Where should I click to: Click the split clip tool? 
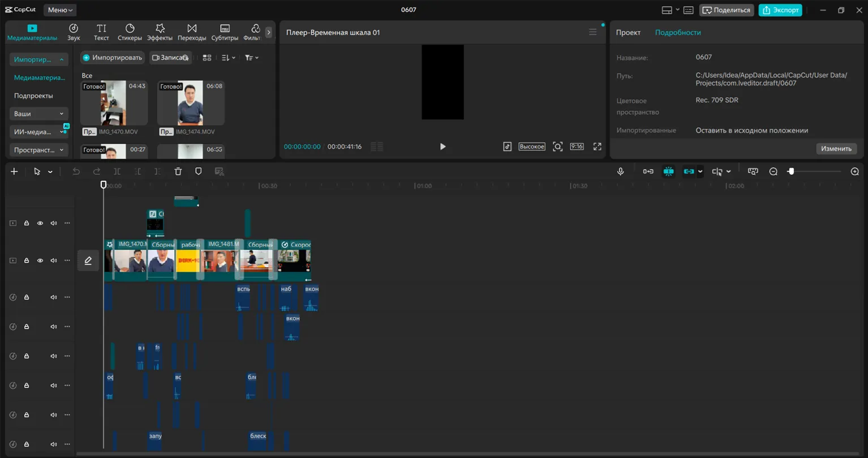click(117, 172)
